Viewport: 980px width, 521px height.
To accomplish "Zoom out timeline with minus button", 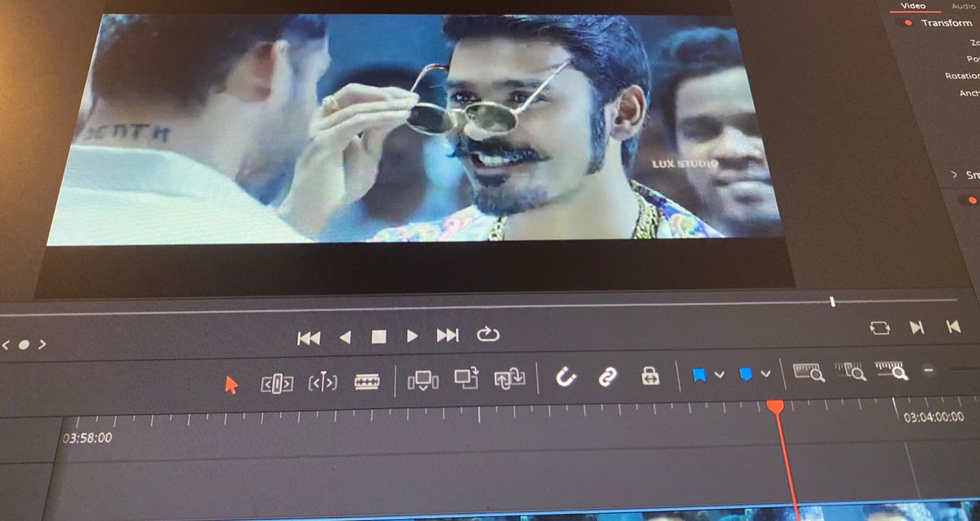I will click(x=929, y=370).
